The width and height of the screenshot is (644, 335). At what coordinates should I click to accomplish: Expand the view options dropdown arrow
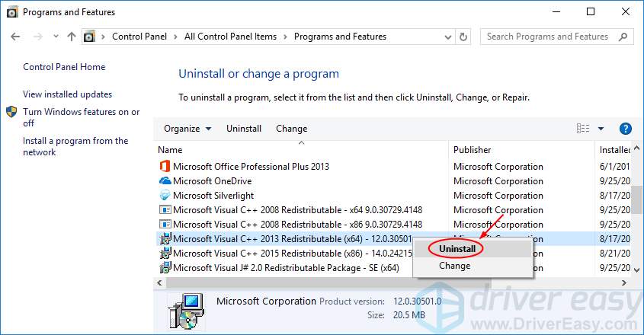(601, 129)
